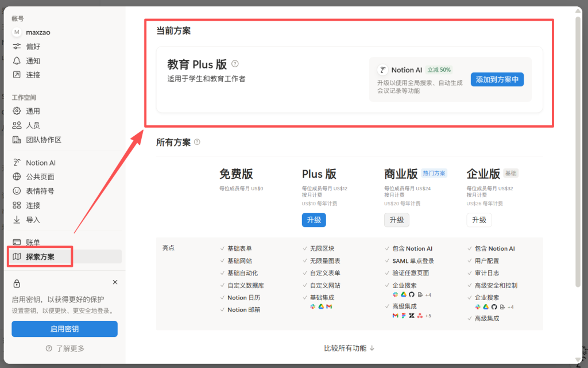This screenshot has height=368, width=588.
Task: Dismiss the passkey prompt with the X icon
Action: [115, 282]
